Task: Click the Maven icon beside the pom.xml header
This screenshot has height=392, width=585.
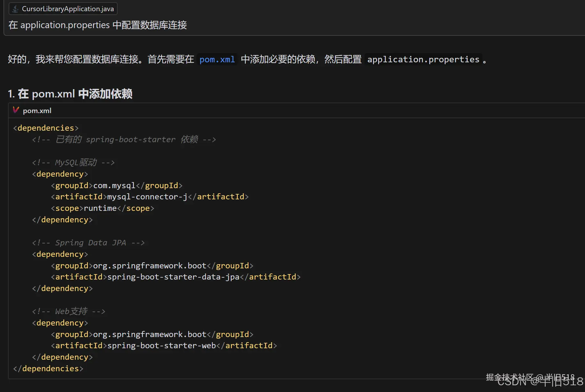Action: [x=16, y=110]
